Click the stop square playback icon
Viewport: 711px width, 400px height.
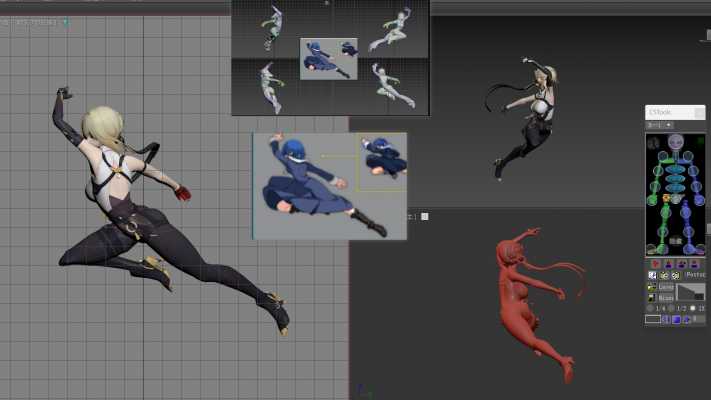tap(676, 319)
